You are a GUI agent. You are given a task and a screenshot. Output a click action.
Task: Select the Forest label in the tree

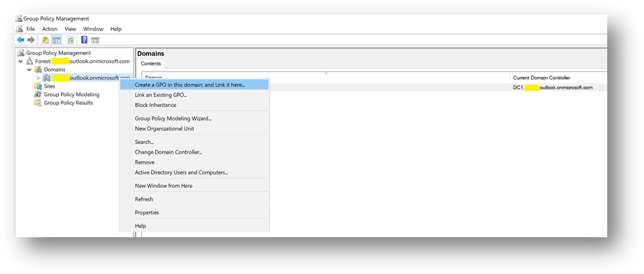click(82, 61)
